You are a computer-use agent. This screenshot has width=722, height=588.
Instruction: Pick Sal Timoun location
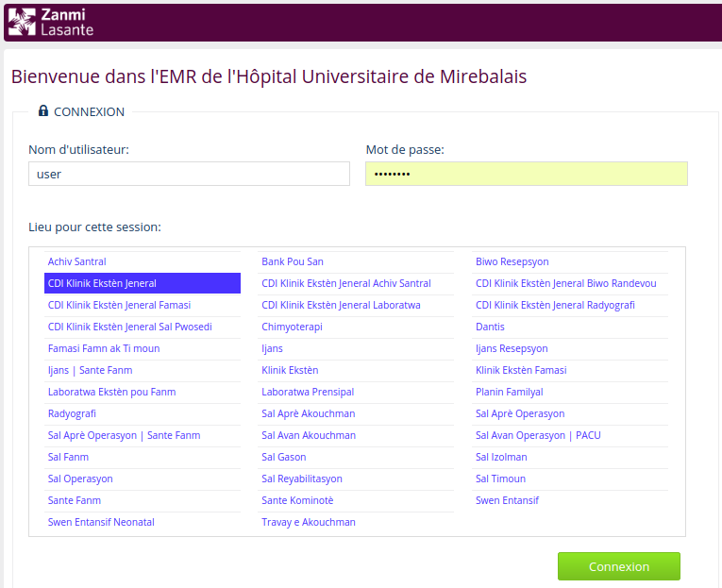[x=570, y=479]
